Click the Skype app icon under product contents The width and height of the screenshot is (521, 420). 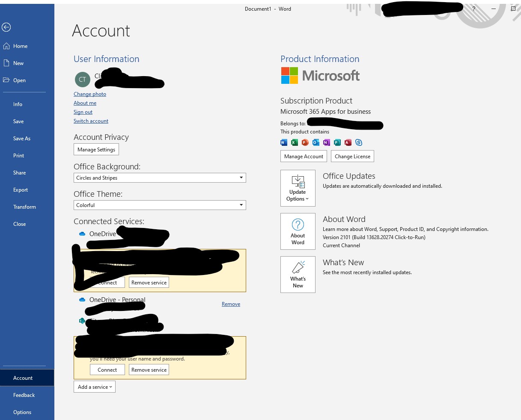(x=359, y=142)
